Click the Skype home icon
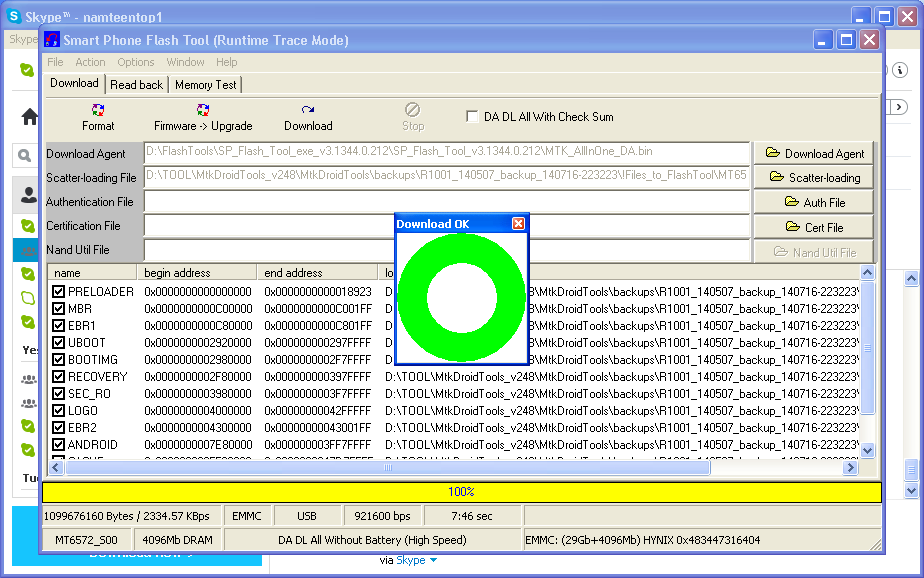 coord(29,117)
